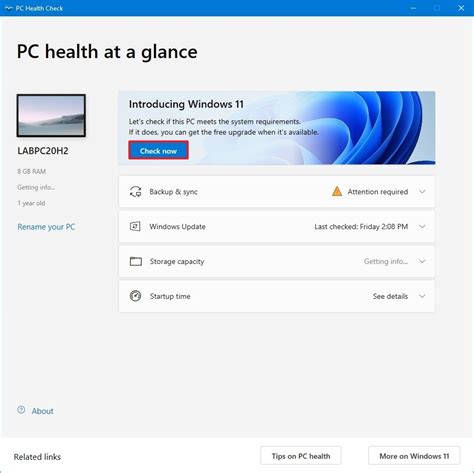
Task: Expand the Startup time chevron
Action: [422, 296]
